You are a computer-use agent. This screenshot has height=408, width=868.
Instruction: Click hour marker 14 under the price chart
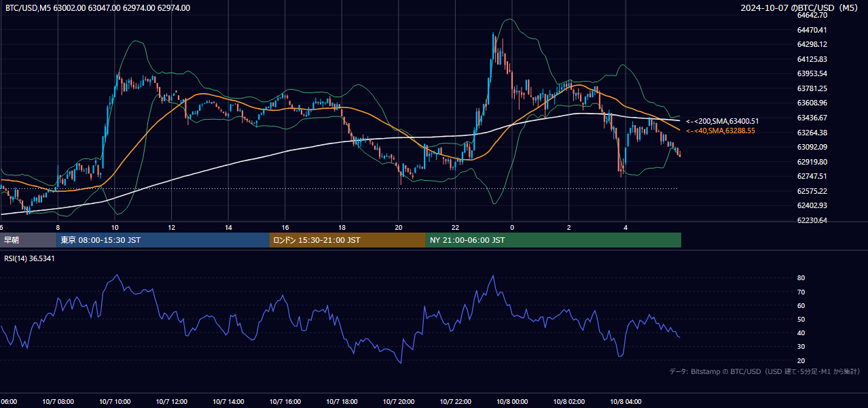pyautogui.click(x=228, y=228)
